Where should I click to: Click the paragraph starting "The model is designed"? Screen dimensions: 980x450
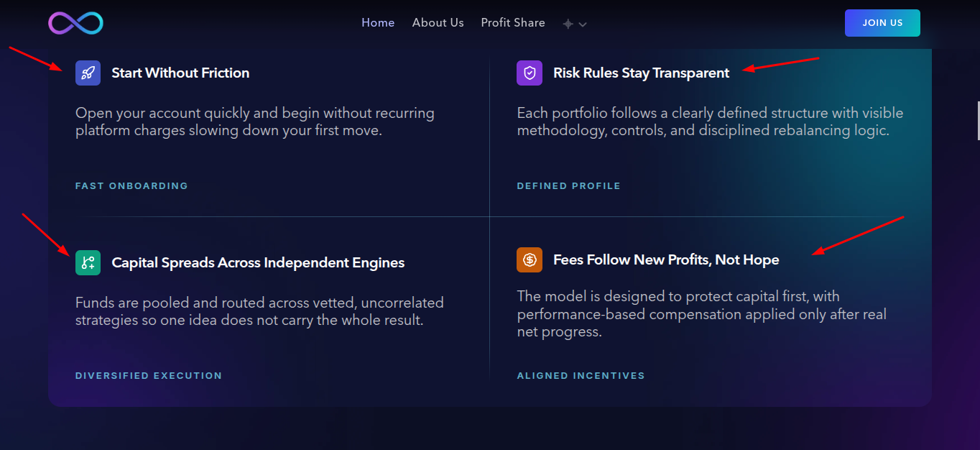702,314
